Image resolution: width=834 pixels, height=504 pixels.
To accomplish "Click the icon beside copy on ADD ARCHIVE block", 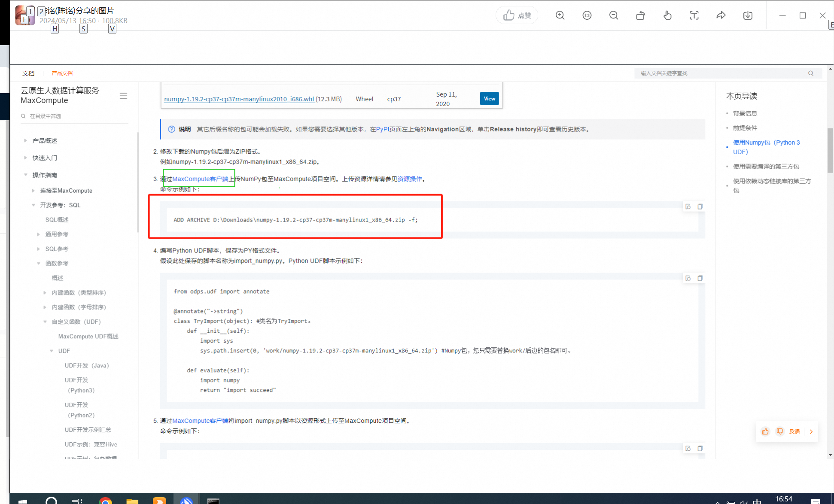I will [x=688, y=207].
